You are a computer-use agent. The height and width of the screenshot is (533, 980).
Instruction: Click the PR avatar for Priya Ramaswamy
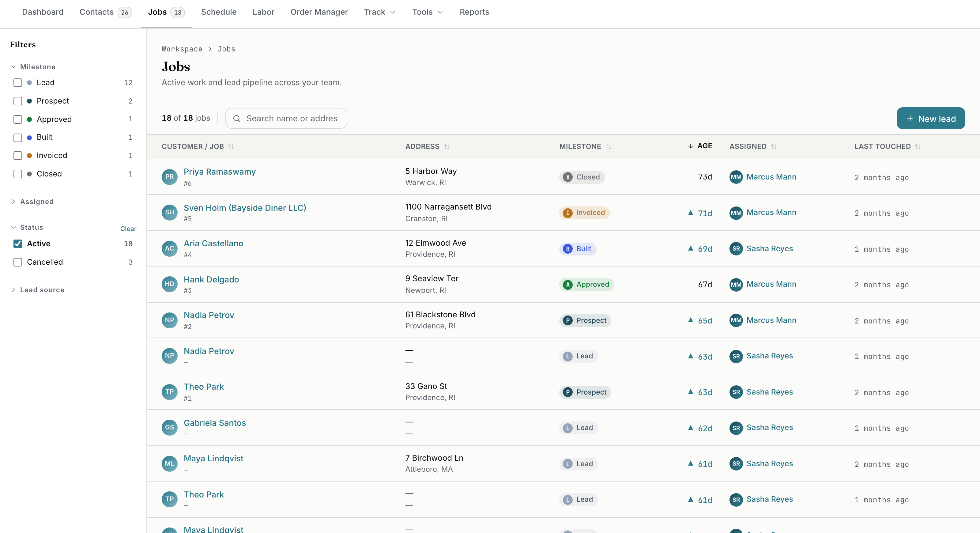click(170, 177)
